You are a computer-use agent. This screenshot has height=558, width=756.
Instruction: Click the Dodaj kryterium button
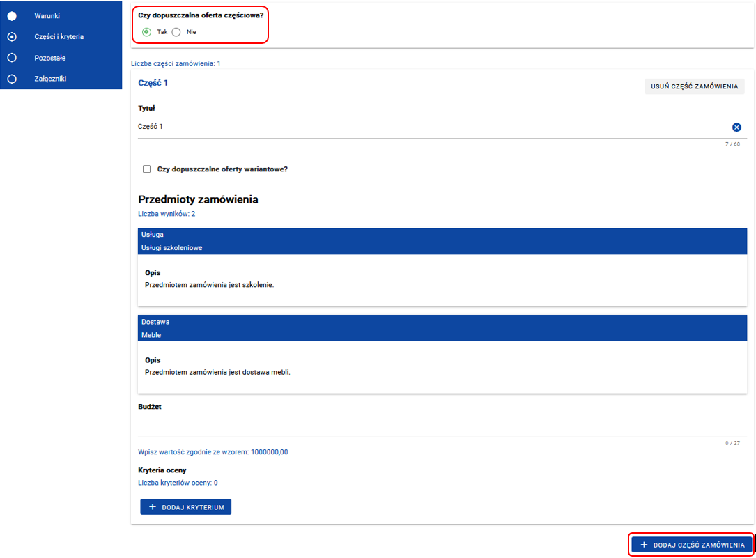click(185, 507)
